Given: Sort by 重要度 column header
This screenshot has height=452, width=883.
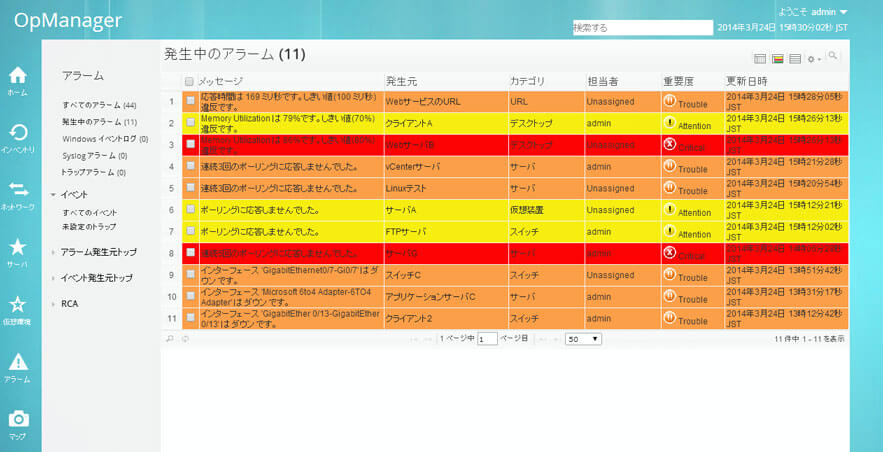Looking at the screenshot, I should point(679,82).
